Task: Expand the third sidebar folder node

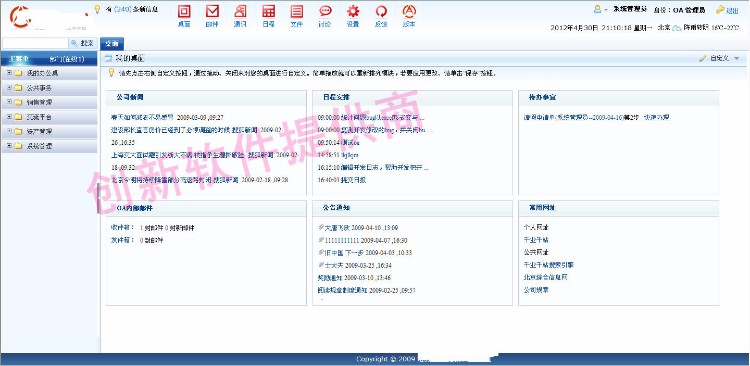Action: tap(9, 102)
